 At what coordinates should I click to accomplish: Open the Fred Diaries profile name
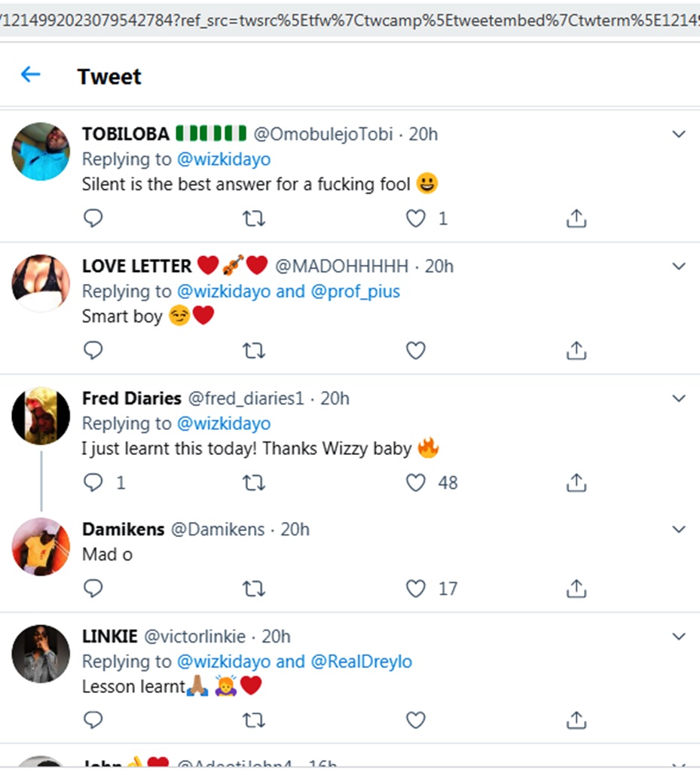pyautogui.click(x=131, y=398)
